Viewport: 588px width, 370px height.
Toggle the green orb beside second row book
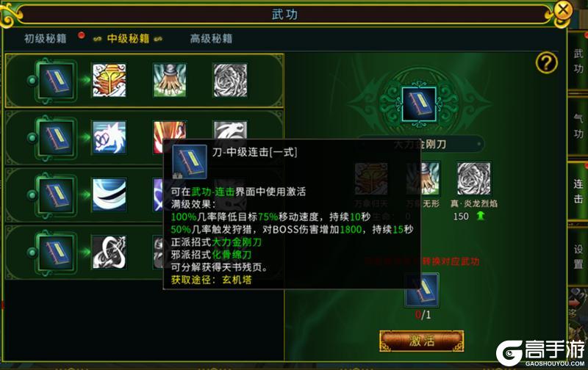click(32, 138)
